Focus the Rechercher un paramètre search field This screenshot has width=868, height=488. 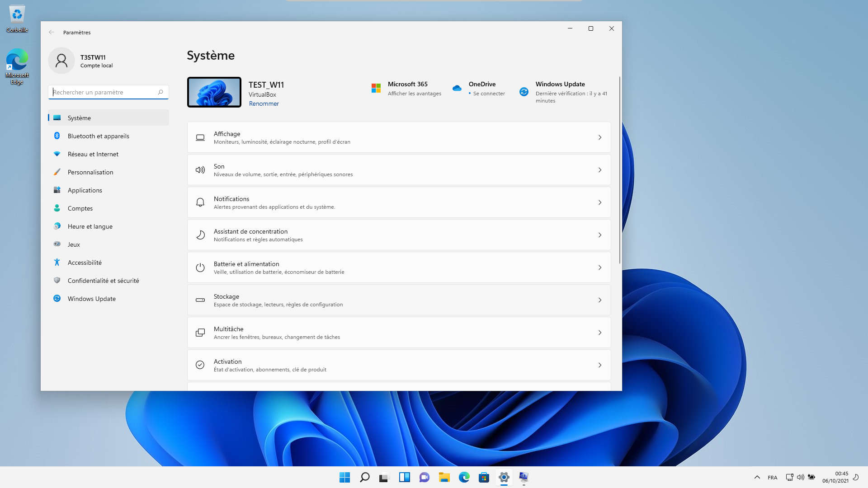[x=104, y=92]
